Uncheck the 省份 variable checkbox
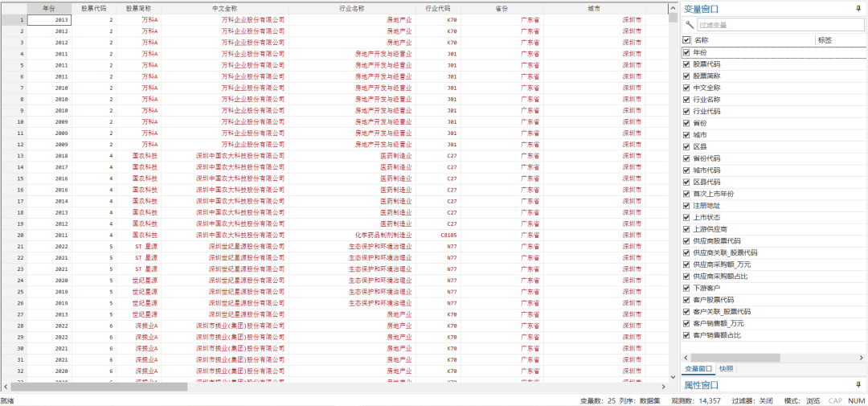Viewport: 868px width, 406px height. click(686, 123)
